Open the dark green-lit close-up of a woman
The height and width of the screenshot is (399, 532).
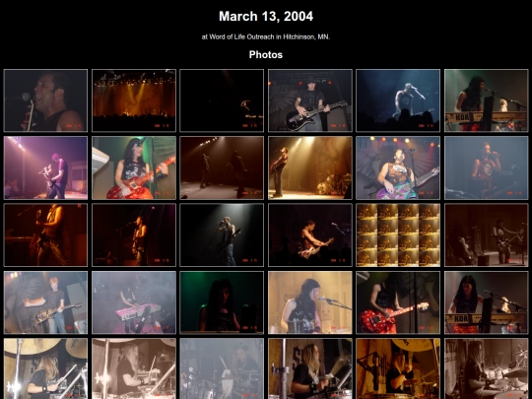(222, 302)
